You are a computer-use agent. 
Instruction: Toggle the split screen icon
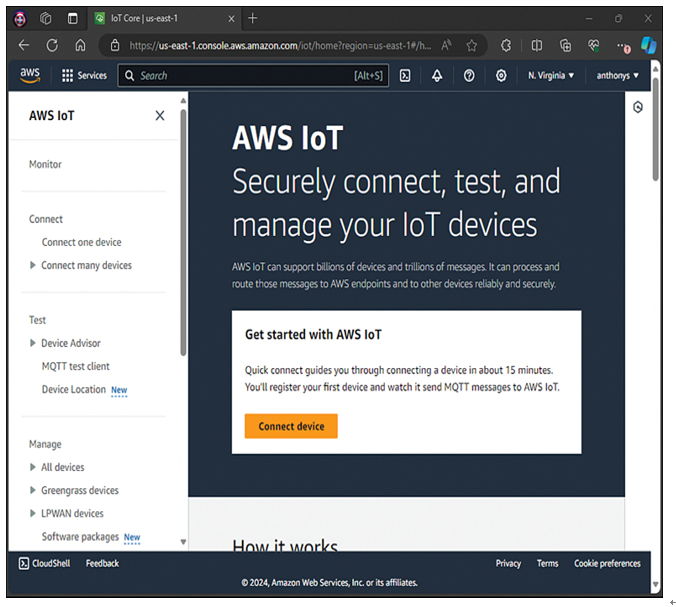point(537,45)
